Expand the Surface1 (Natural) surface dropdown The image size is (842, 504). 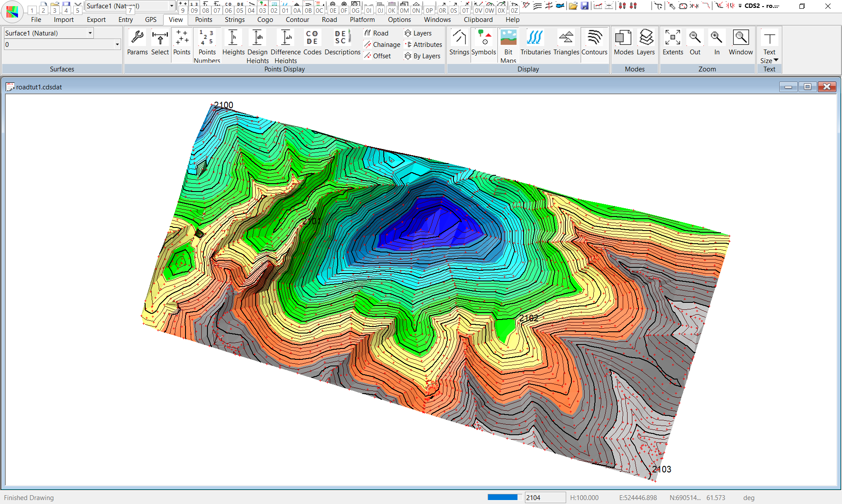point(90,33)
